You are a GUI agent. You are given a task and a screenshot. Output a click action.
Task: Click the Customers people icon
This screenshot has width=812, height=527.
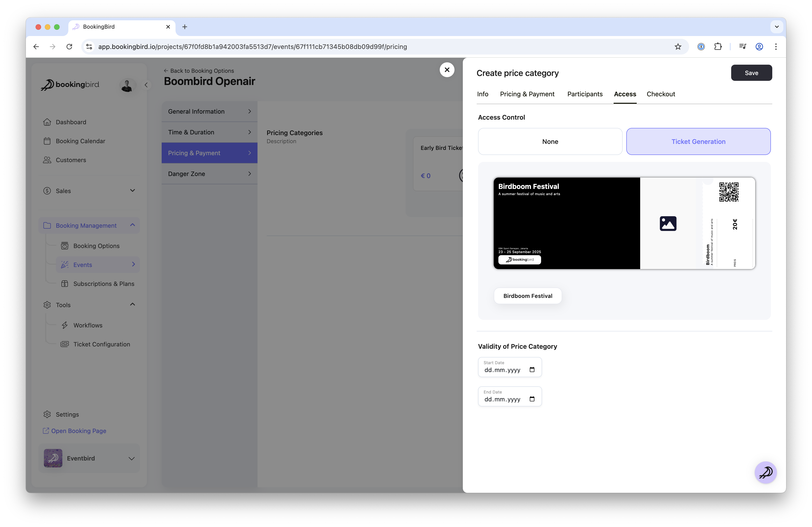(x=47, y=160)
